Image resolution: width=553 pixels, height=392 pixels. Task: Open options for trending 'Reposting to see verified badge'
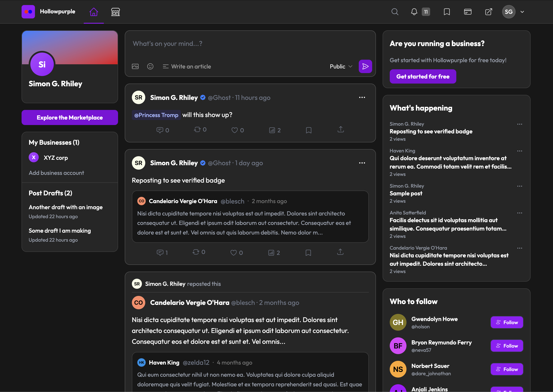520,124
